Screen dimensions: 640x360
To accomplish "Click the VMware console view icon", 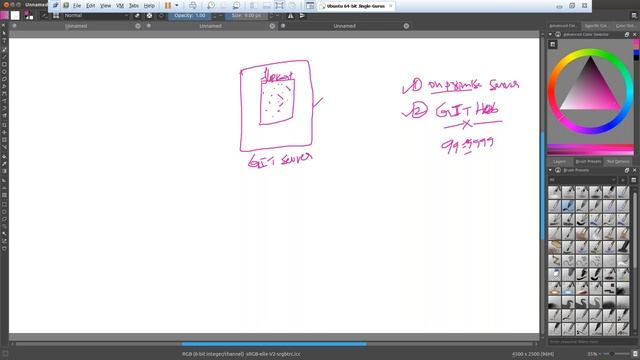I will (x=310, y=6).
